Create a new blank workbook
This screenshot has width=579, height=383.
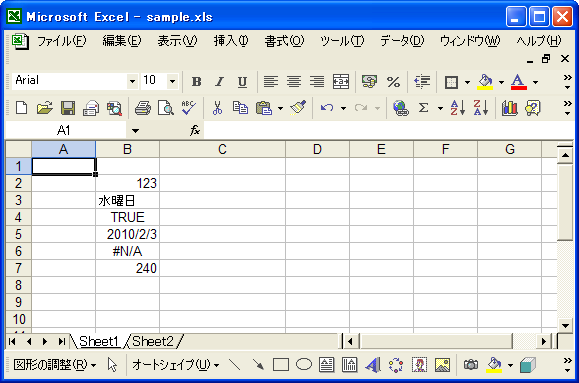(x=21, y=108)
